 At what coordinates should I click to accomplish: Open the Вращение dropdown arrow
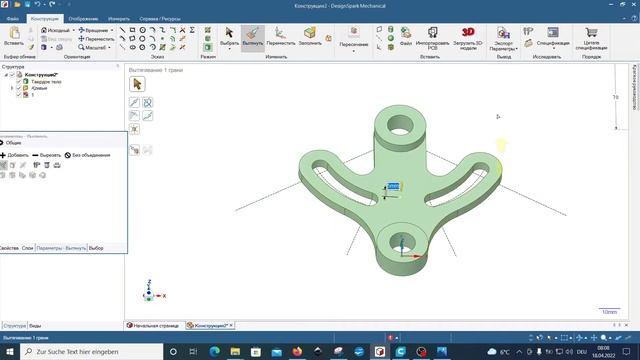[112, 30]
